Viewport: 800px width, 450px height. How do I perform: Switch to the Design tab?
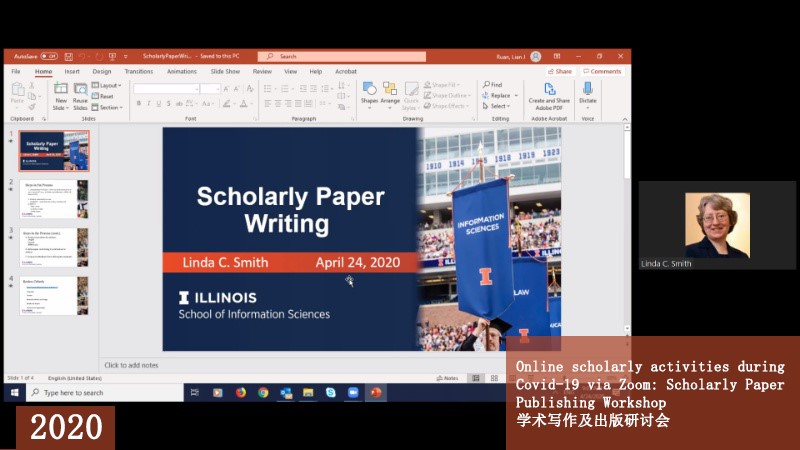[102, 71]
